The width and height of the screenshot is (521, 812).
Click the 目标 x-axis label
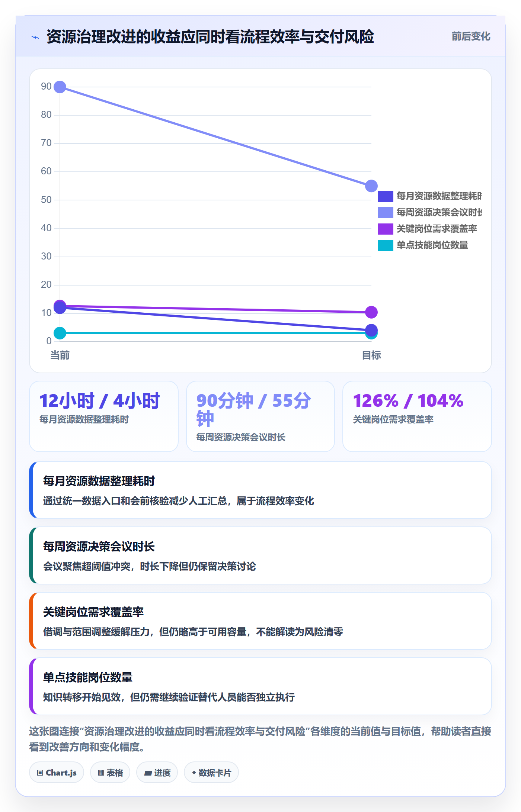(371, 355)
